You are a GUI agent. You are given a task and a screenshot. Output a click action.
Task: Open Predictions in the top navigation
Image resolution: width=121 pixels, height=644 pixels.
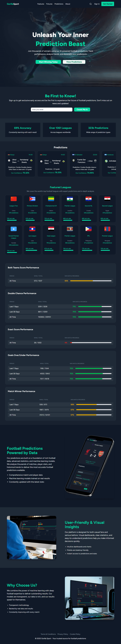(59, 4)
